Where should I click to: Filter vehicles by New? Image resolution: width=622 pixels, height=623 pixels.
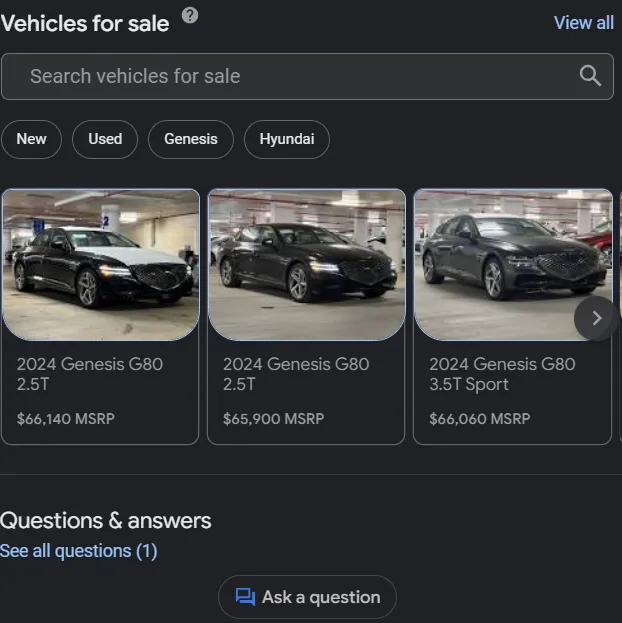[x=31, y=139]
